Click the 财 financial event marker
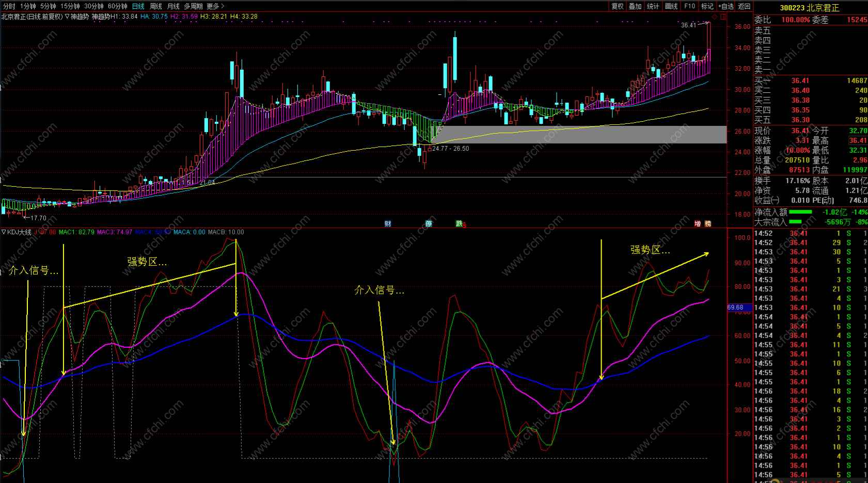 point(388,223)
